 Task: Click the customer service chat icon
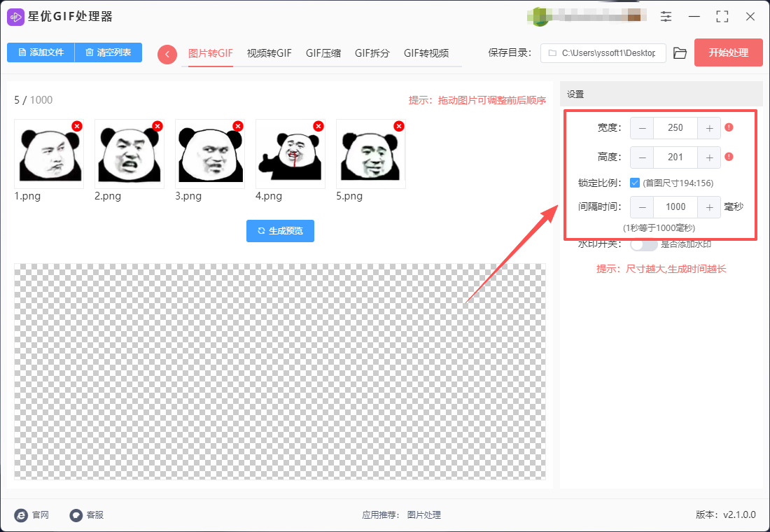click(76, 514)
